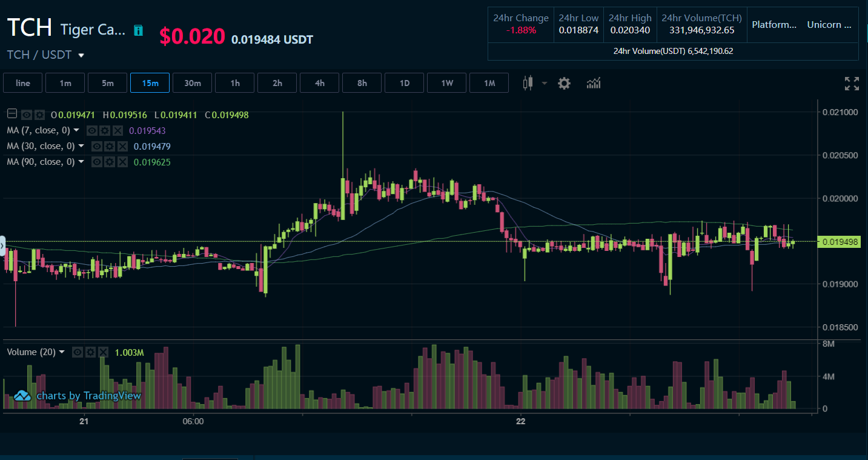Click the 0.019498 current price label on axis
This screenshot has width=868, height=460.
[840, 242]
